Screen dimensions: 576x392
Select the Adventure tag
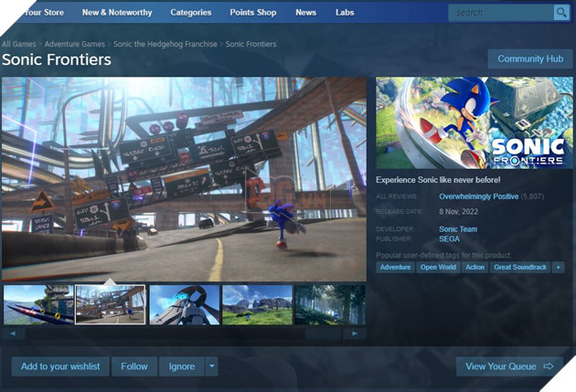pyautogui.click(x=395, y=267)
